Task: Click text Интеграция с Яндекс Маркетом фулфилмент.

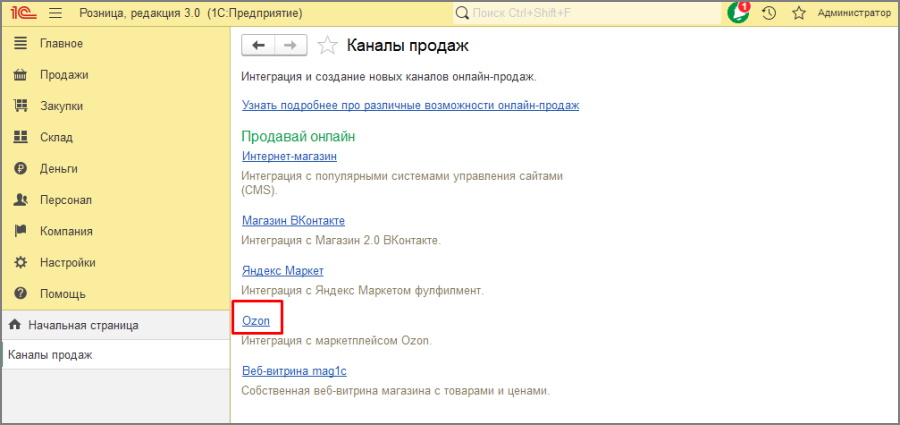Action: point(363,291)
